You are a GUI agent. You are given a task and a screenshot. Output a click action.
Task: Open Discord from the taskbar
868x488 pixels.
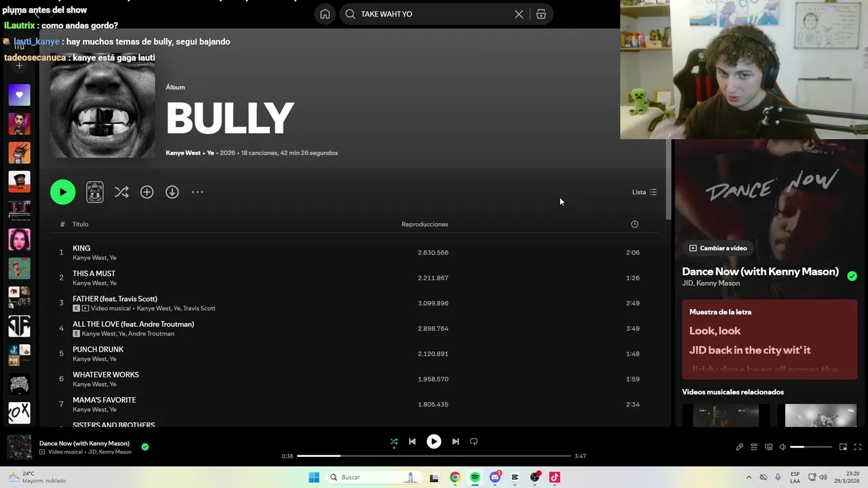pos(495,477)
